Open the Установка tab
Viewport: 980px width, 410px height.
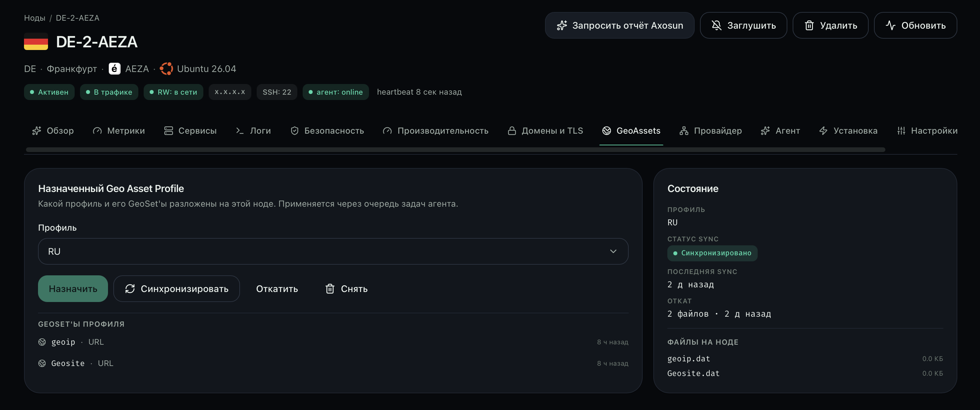(x=848, y=131)
